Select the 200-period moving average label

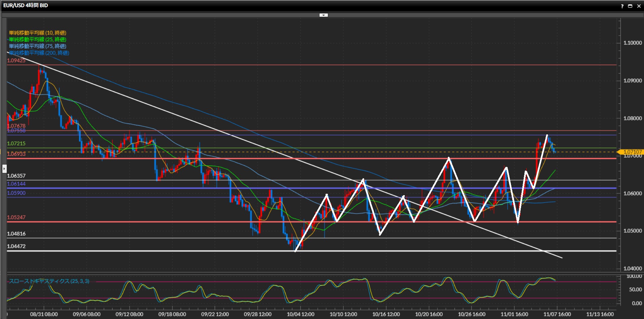[39, 53]
